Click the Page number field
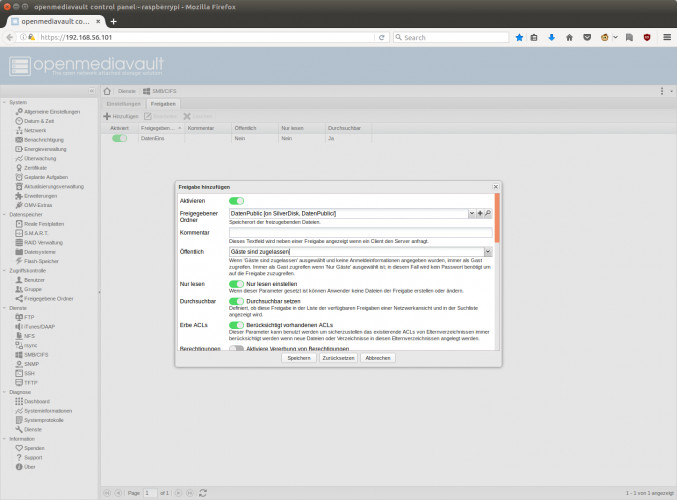Image resolution: width=677 pixels, height=500 pixels. pos(150,493)
